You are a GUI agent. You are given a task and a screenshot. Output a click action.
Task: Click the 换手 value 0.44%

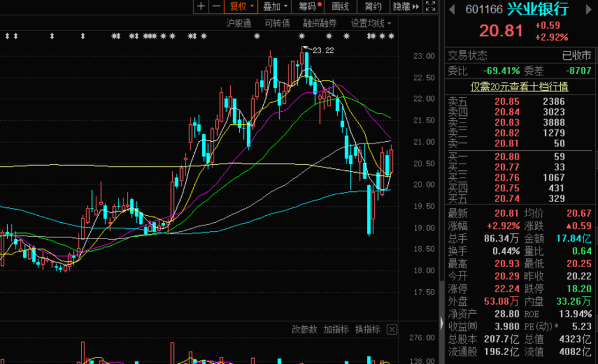506,251
